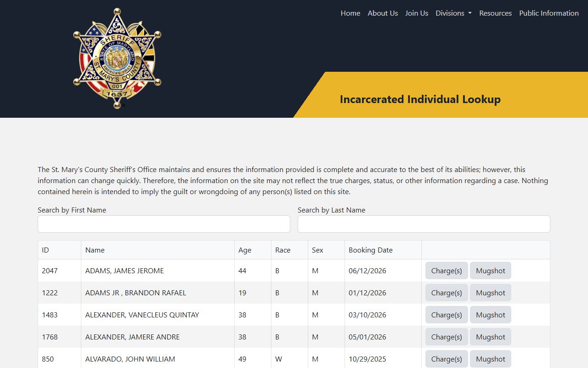Image resolution: width=588 pixels, height=368 pixels.
Task: View Charge(s) for Alexander, Vanecleus Quintay
Action: 447,315
